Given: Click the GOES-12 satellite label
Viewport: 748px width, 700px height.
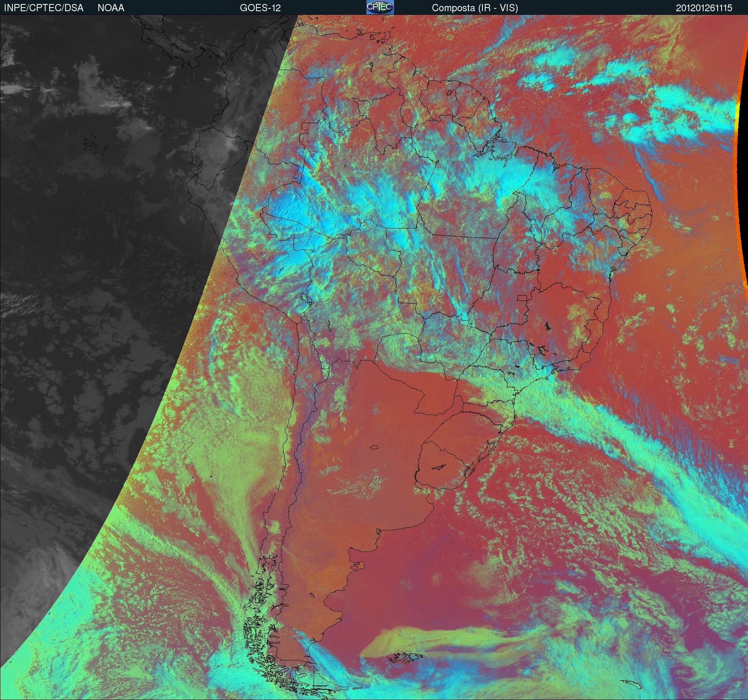Looking at the screenshot, I should 260,8.
